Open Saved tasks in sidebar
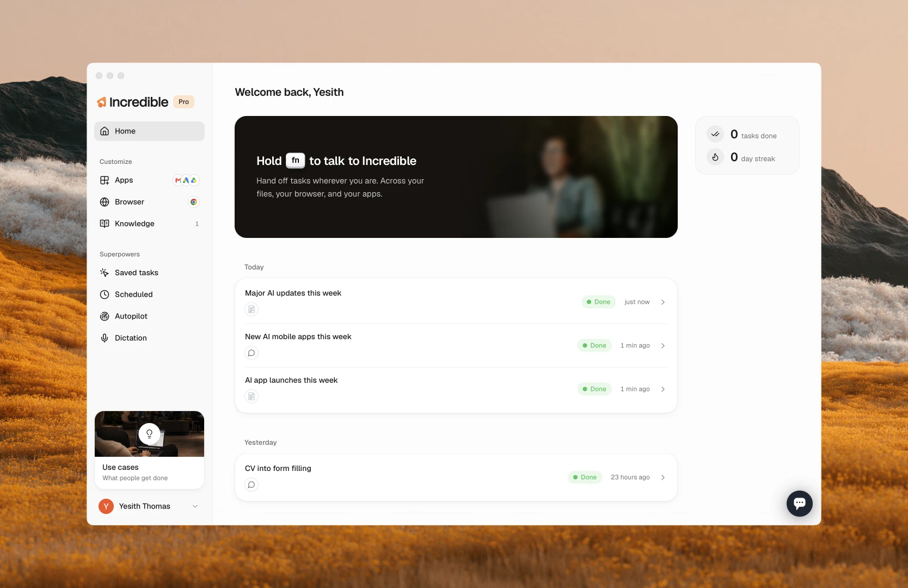The width and height of the screenshot is (908, 588). point(149,273)
